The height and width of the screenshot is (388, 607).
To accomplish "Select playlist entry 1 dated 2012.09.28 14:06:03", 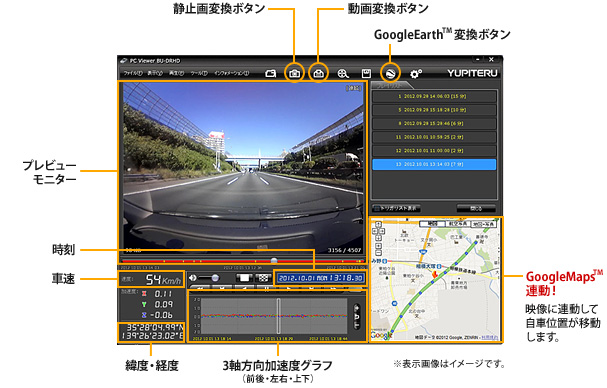I will 434,96.
